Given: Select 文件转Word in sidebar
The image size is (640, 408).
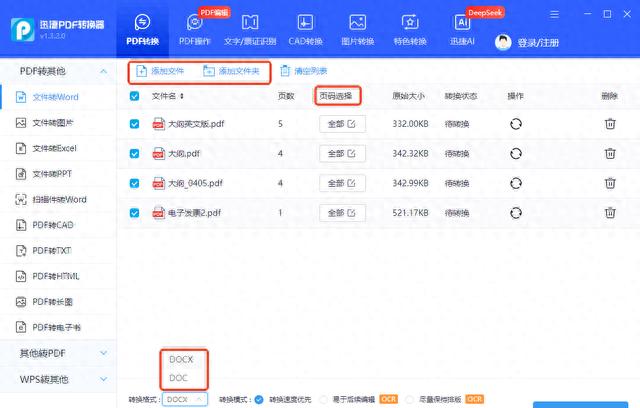Looking at the screenshot, I should point(58,97).
